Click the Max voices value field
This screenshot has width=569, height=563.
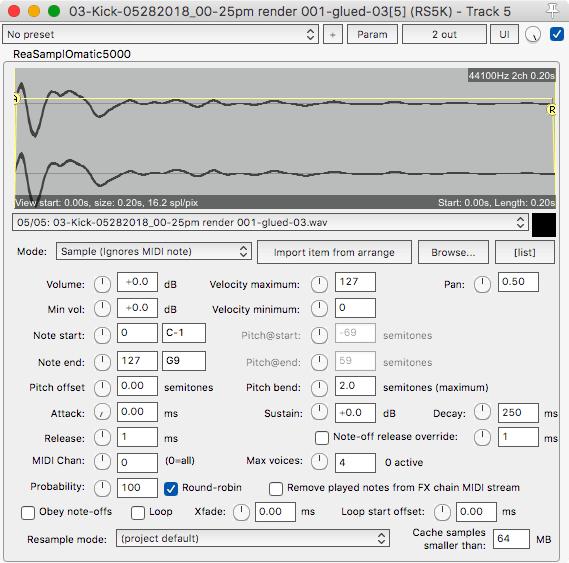355,463
